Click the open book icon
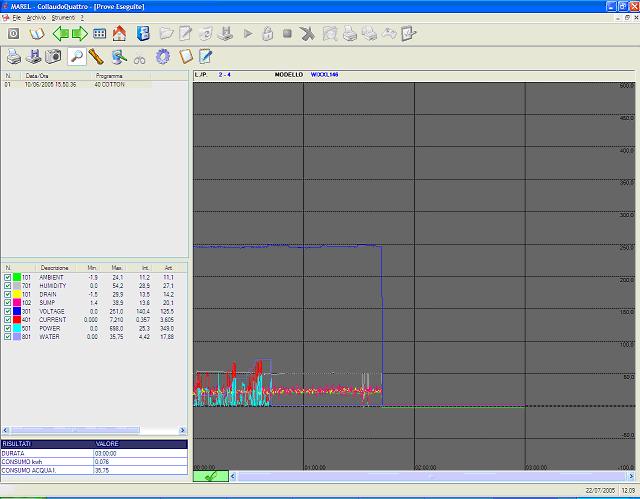Viewport: 640px width, 499px height. (x=37, y=33)
